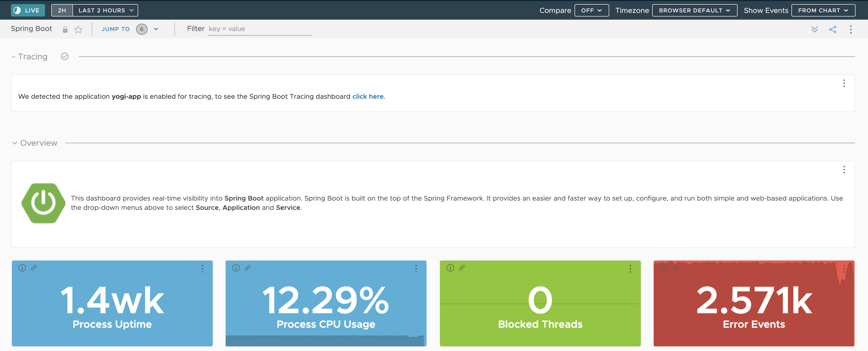Show info for the Blocked Threads chart
This screenshot has height=351, width=868.
click(450, 268)
